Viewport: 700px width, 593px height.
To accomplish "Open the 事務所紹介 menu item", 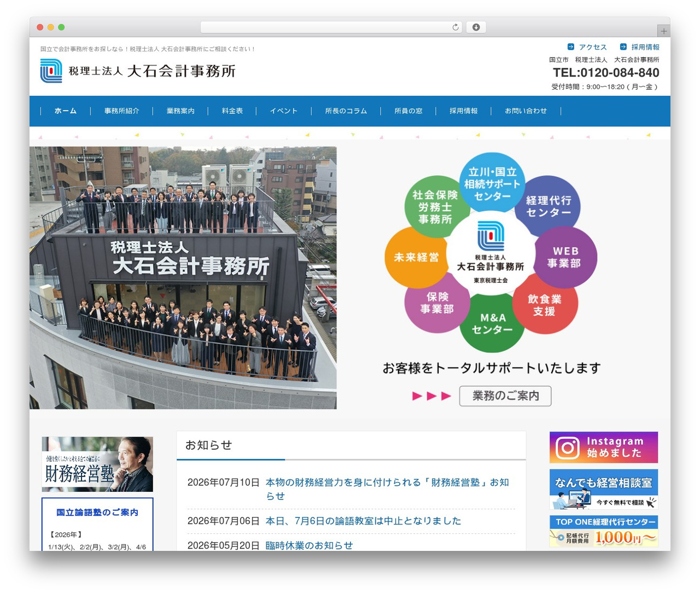I will (x=122, y=111).
